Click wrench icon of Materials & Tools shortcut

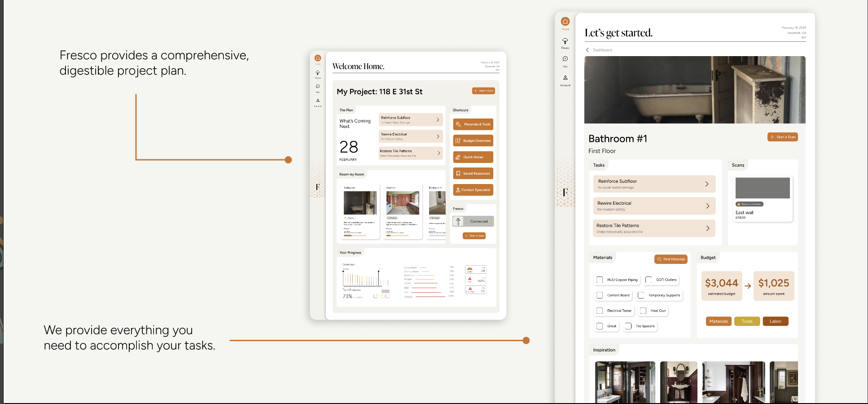pyautogui.click(x=458, y=124)
